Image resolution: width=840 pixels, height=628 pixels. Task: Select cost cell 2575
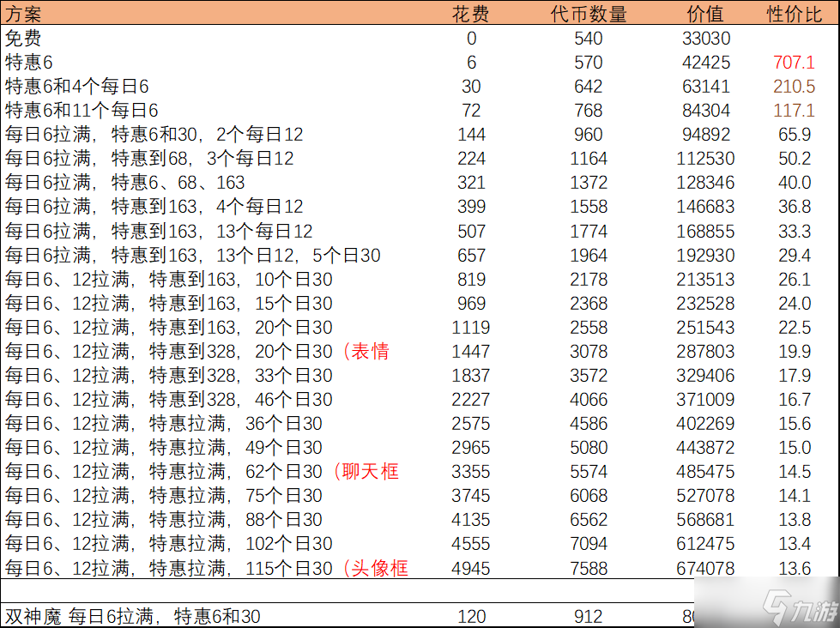pos(471,423)
